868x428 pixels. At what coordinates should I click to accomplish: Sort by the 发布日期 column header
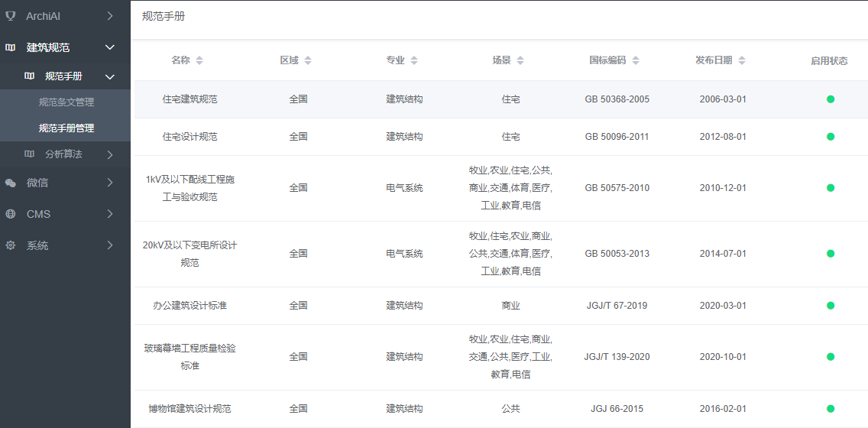[x=714, y=60]
